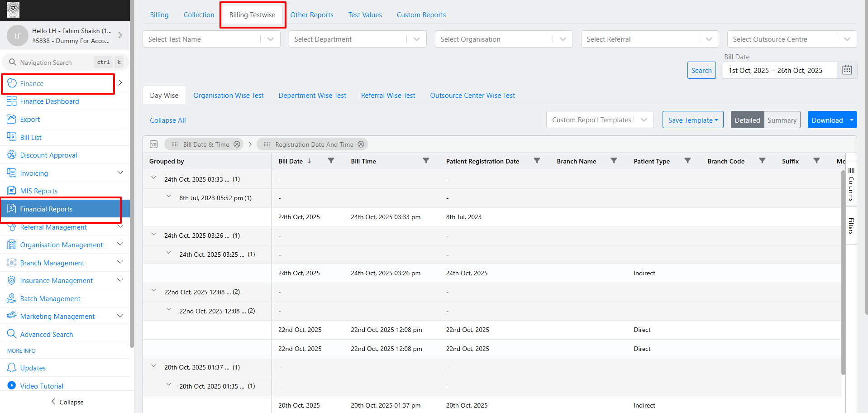868x413 pixels.
Task: Click the Discount Approval icon in sidebar
Action: click(12, 155)
